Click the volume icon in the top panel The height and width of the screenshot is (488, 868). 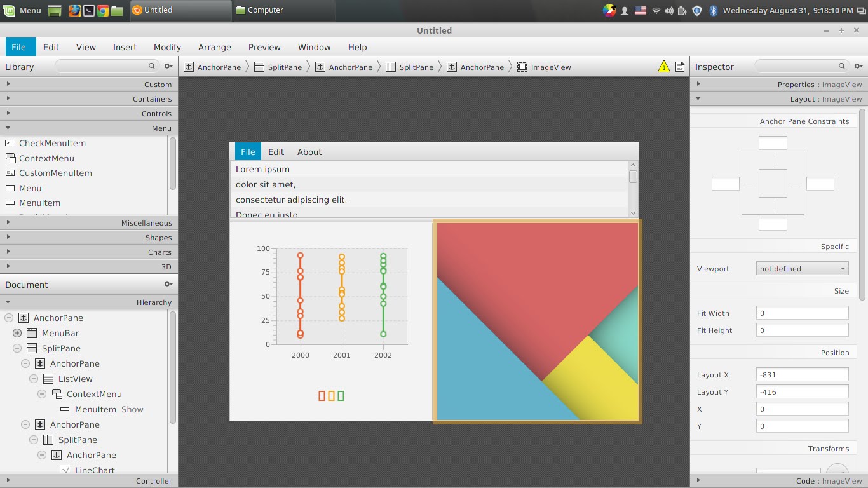point(668,10)
